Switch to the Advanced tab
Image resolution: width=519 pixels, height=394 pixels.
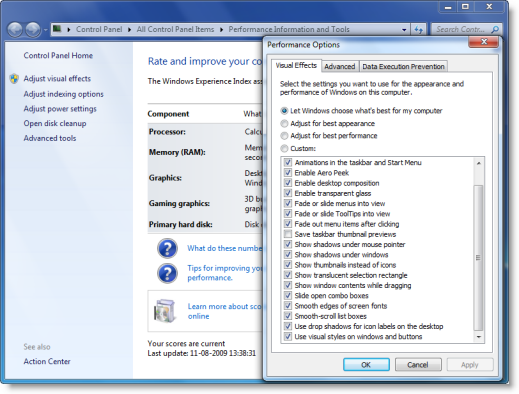340,66
